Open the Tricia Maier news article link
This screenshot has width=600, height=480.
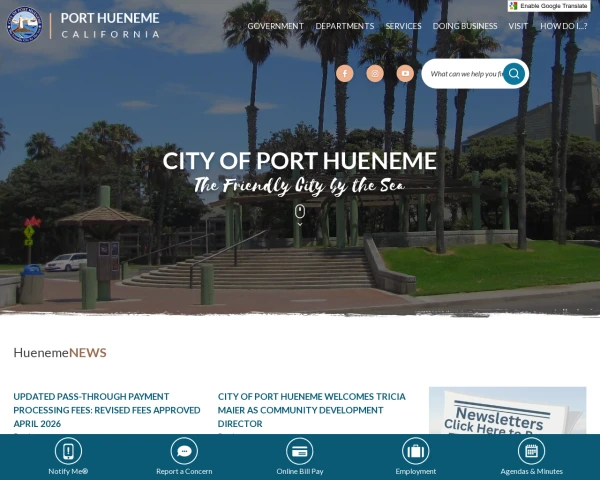click(x=311, y=410)
